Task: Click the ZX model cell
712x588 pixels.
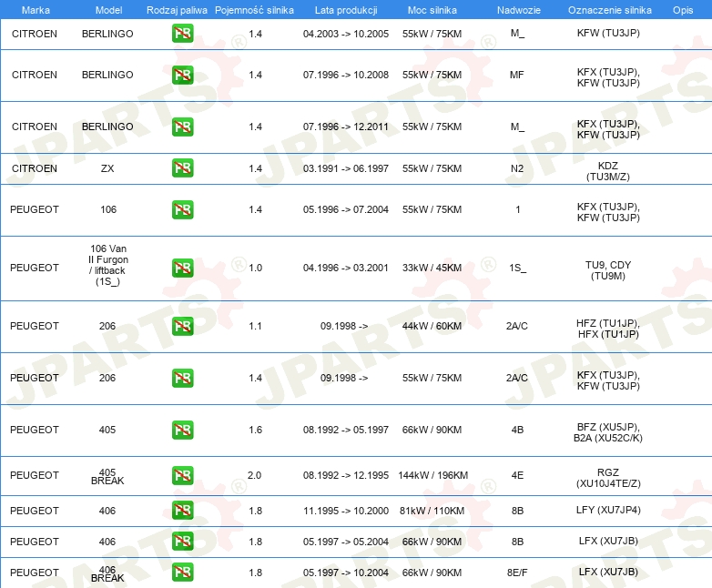Action: [107, 168]
